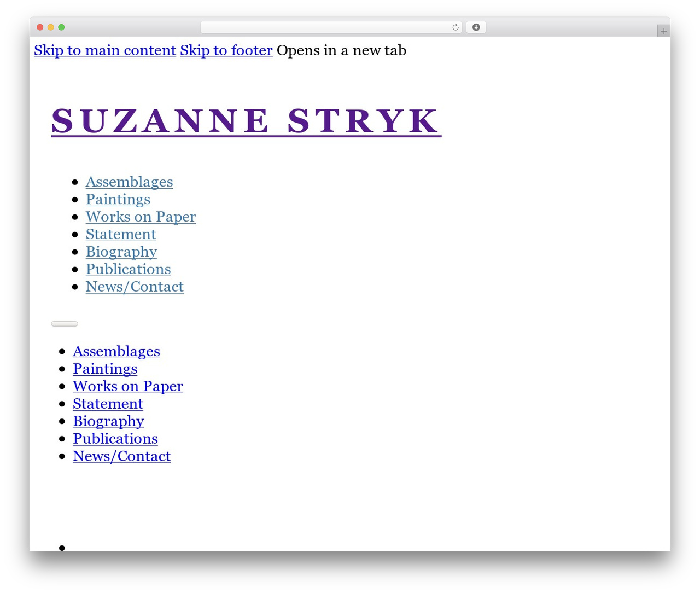Maximize the browser with the green button
Viewport: 700px width, 593px height.
61,27
